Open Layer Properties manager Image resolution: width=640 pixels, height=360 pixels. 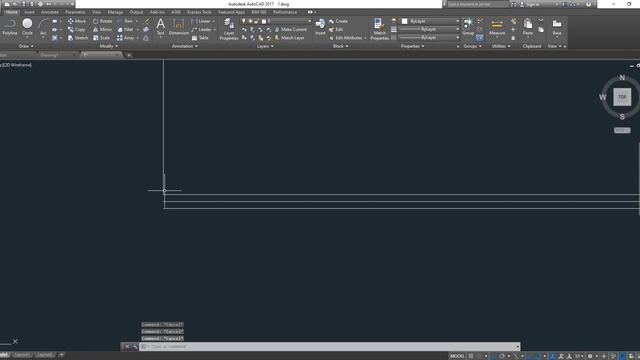pyautogui.click(x=229, y=29)
